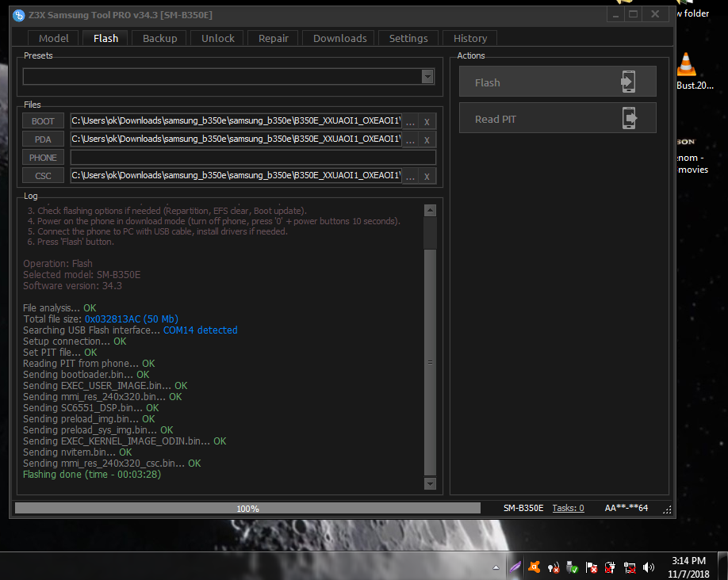Clear the CSC file with x button
Viewport: 728px width, 580px height.
click(427, 176)
